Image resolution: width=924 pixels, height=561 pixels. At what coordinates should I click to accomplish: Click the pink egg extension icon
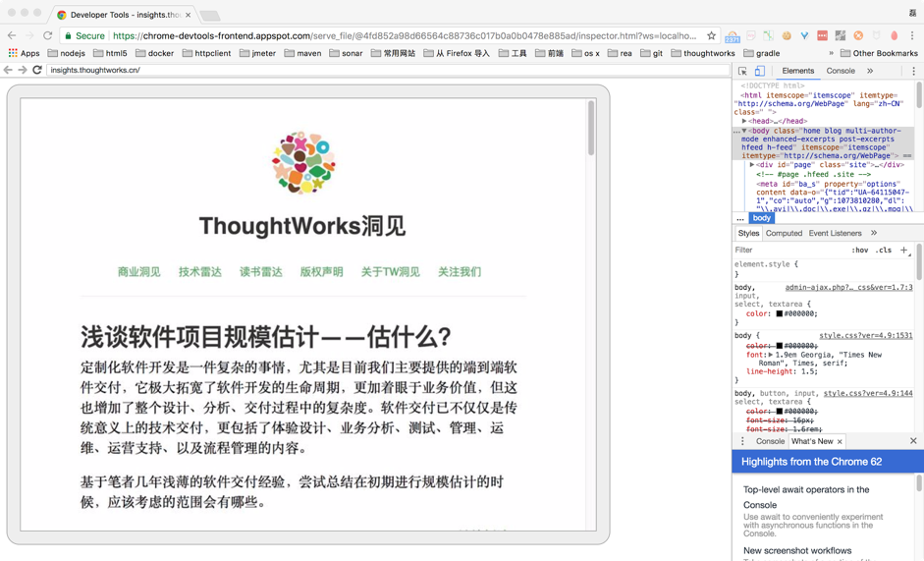click(x=894, y=35)
